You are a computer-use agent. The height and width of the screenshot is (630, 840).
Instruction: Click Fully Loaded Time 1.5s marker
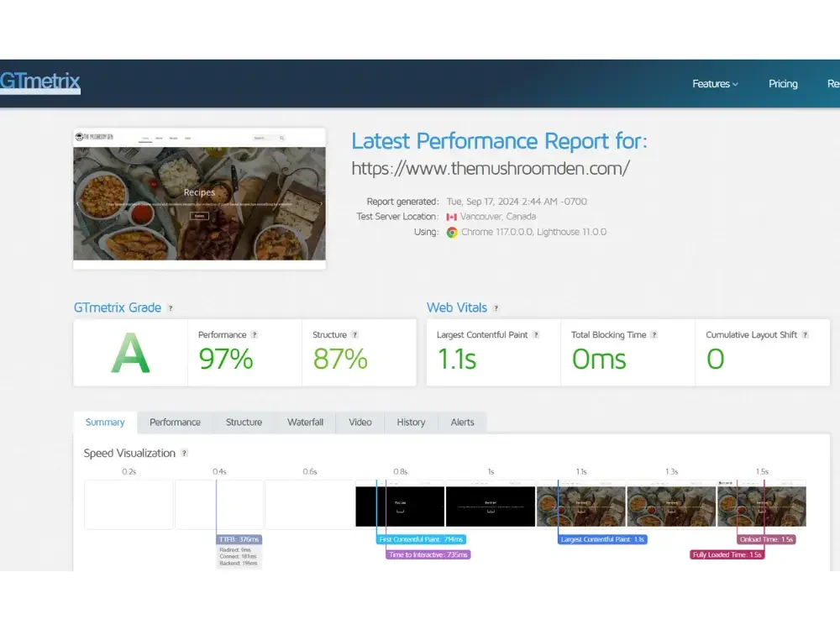pos(727,554)
